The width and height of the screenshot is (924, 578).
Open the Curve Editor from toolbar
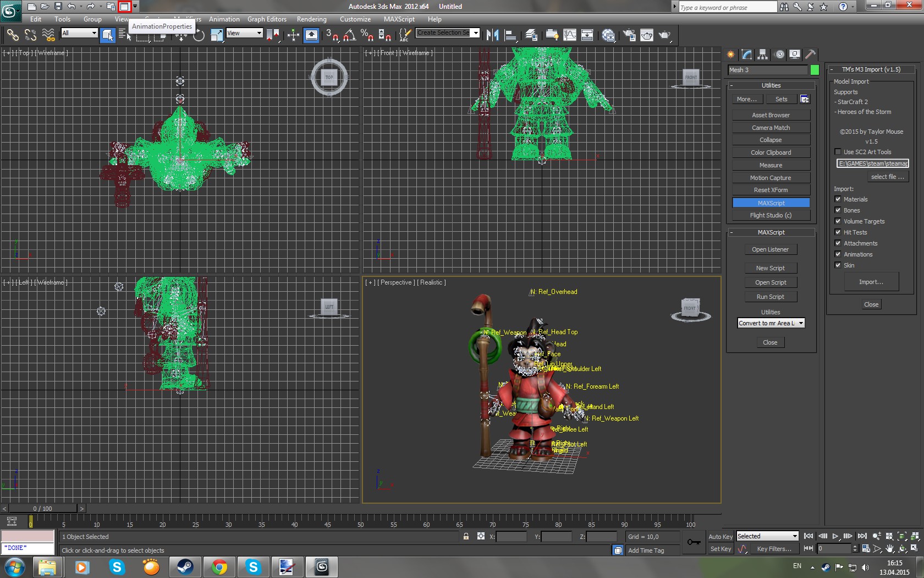point(570,35)
